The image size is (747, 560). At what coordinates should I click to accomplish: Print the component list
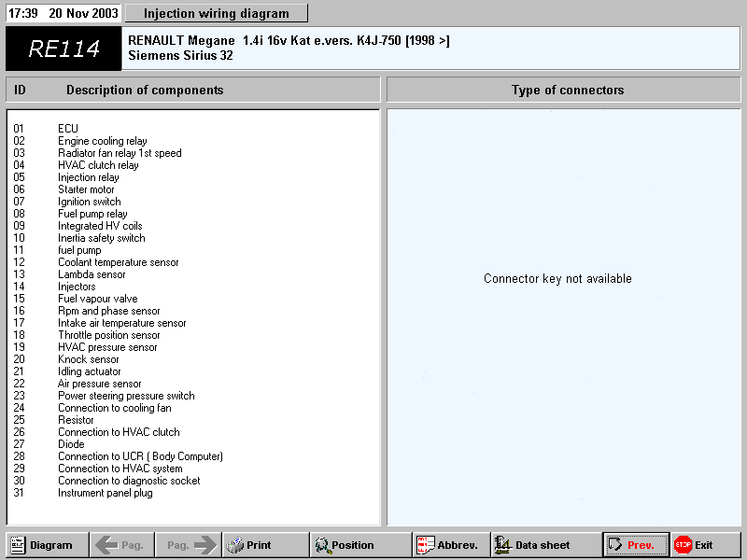pyautogui.click(x=265, y=545)
